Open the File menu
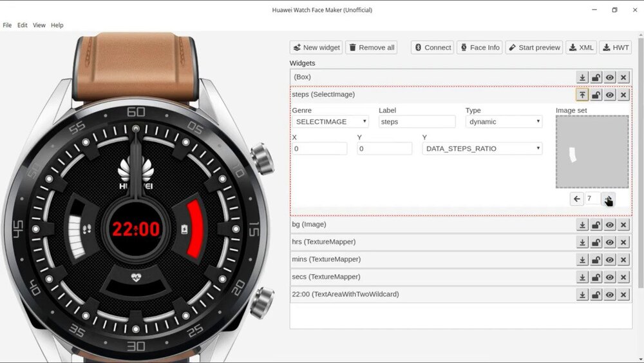The width and height of the screenshot is (644, 363). click(x=7, y=25)
